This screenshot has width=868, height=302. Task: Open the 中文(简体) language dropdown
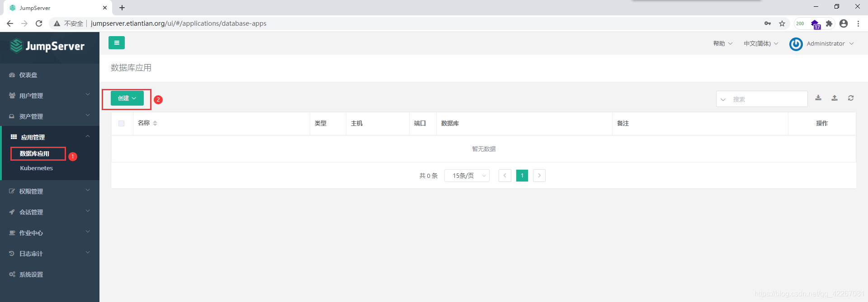pos(761,44)
